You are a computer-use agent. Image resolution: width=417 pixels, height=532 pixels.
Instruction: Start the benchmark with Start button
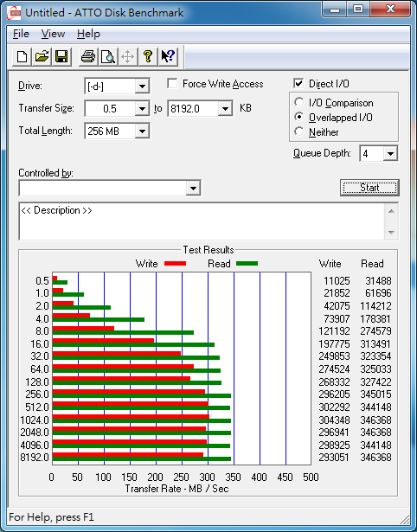coord(369,188)
